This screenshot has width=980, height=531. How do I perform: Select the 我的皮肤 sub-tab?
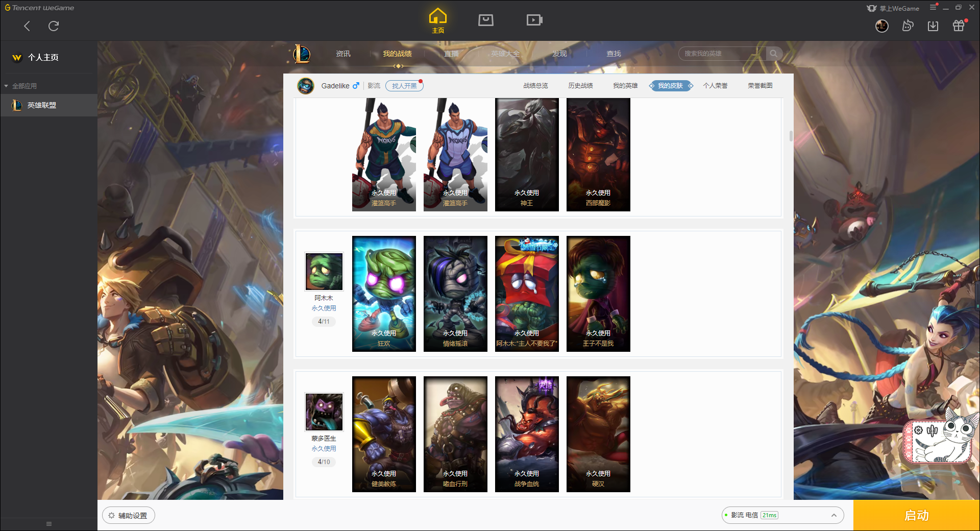pos(671,86)
